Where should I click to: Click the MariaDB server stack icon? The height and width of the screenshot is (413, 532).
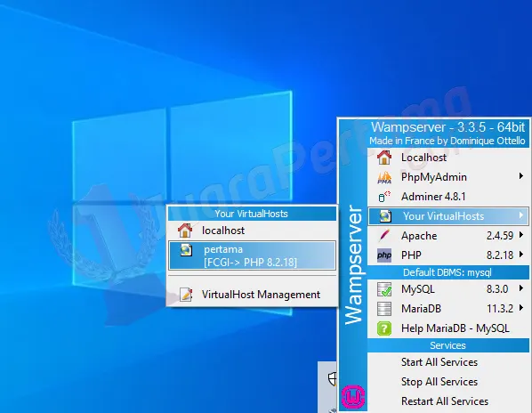(384, 309)
